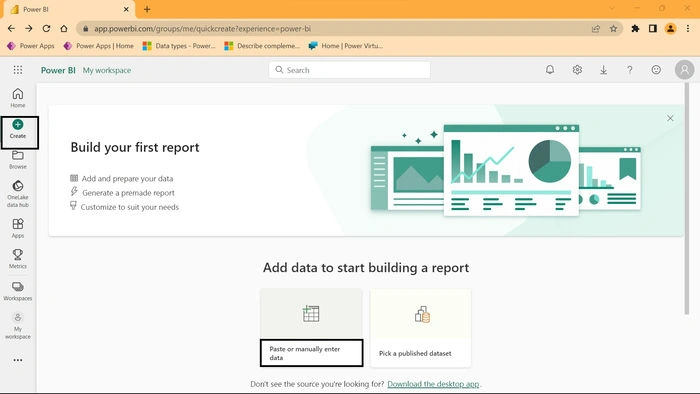Click the browser back arrow
Viewport: 700px width, 394px height.
tap(11, 29)
